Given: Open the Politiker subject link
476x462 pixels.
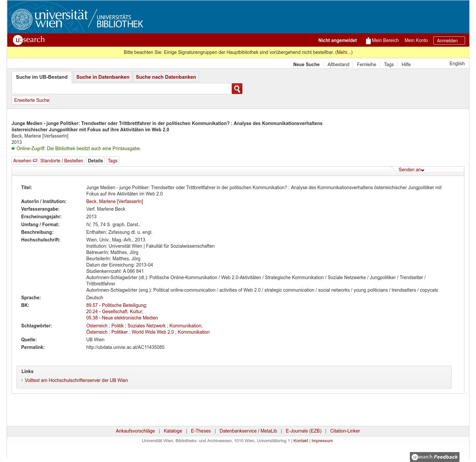Looking at the screenshot, I should tap(120, 332).
